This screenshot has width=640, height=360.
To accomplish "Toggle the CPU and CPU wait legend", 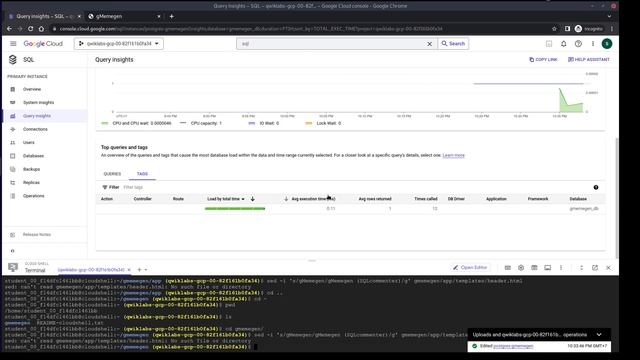I will (x=136, y=123).
